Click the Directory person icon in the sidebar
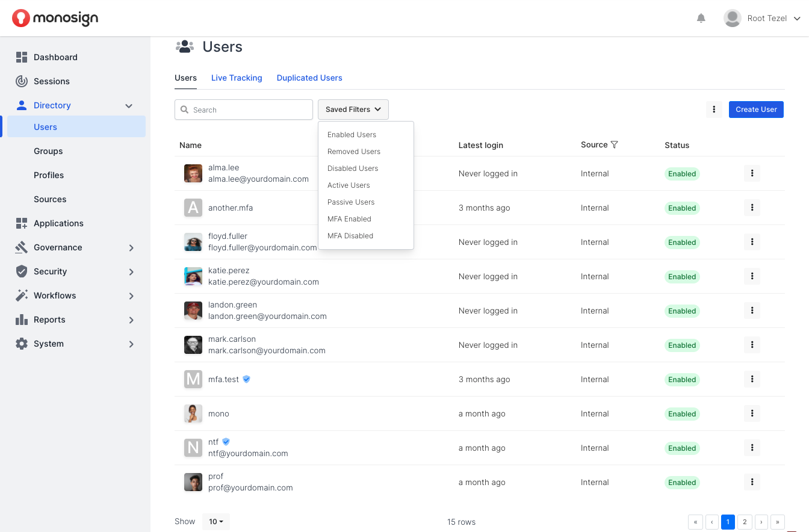 (x=22, y=105)
